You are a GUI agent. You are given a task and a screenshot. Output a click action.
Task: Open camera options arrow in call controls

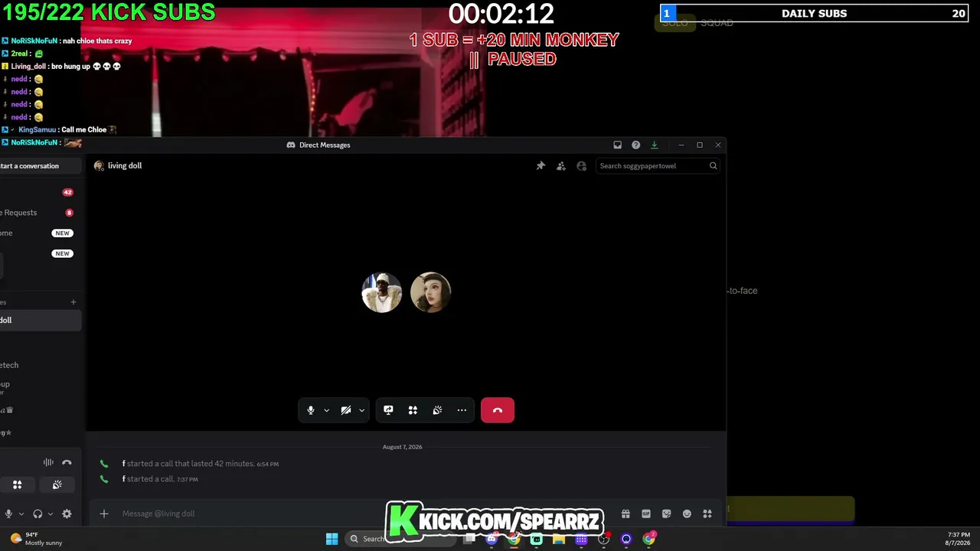pos(361,410)
